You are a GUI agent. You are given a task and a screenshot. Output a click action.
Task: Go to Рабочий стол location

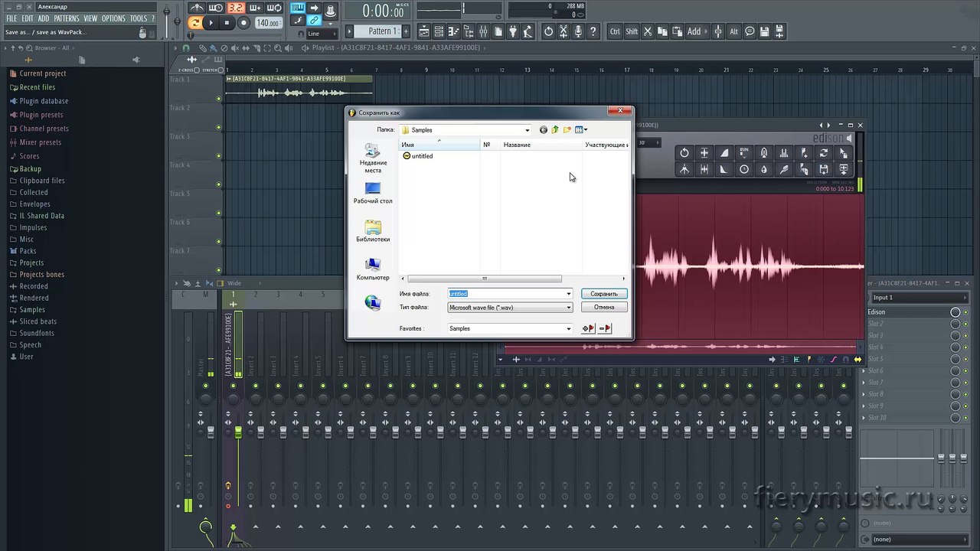pos(373,194)
